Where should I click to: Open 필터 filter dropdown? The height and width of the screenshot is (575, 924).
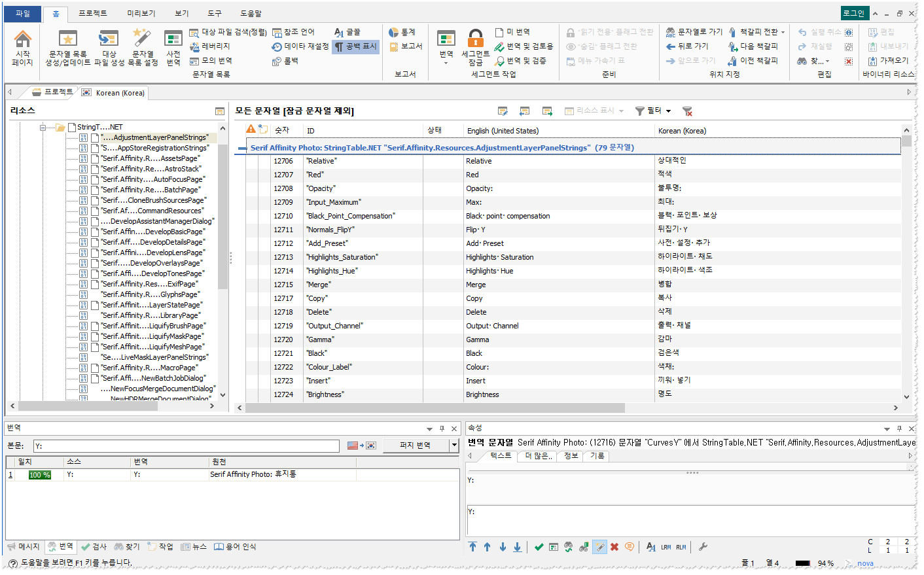coord(653,111)
